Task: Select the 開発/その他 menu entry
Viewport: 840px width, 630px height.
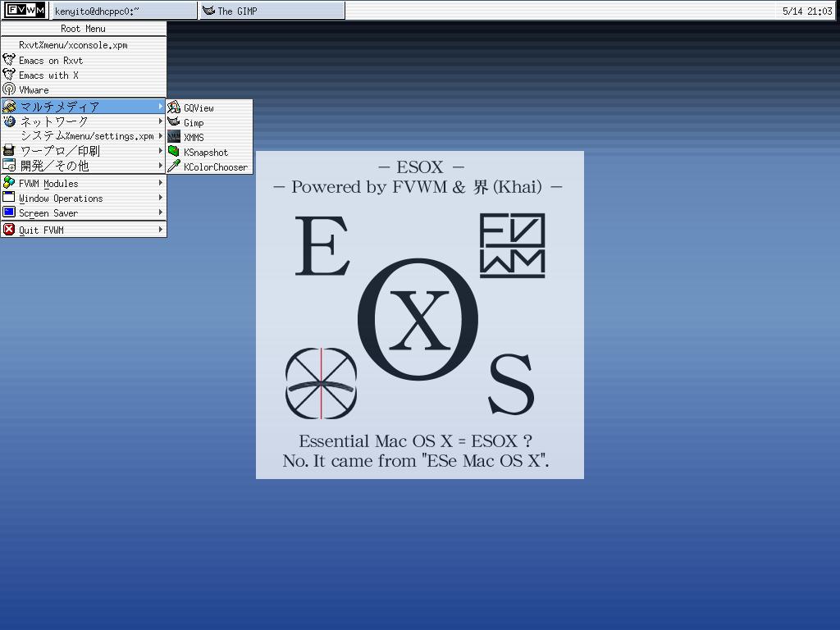Action: [x=54, y=166]
